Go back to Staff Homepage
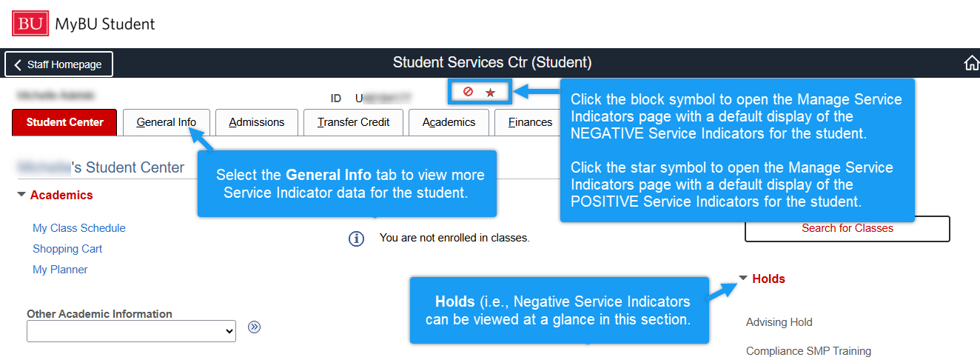This screenshot has width=980, height=360. coord(59,64)
